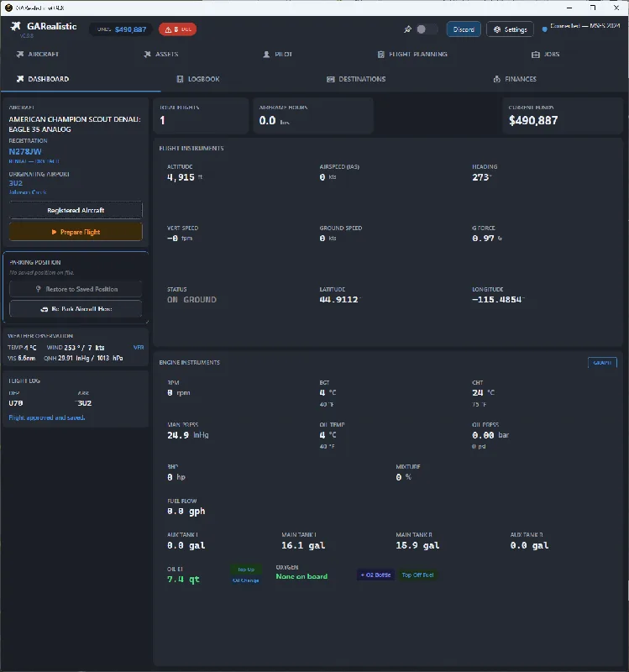Click the Connected MSFS 2024 status text

click(584, 26)
